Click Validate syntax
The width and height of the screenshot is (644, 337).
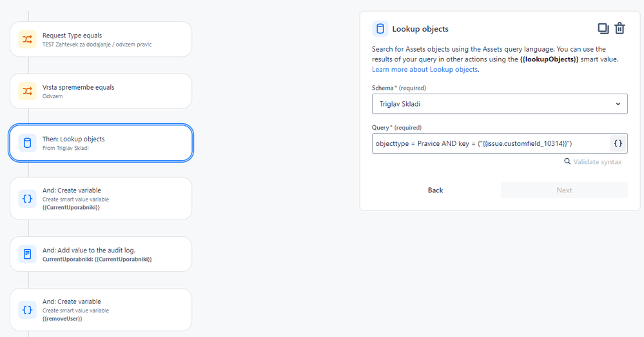(593, 162)
